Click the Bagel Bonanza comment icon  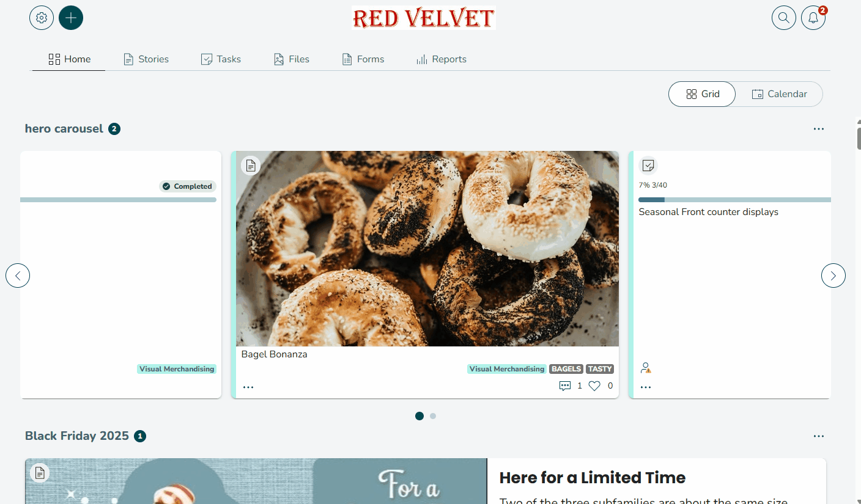[x=565, y=386]
